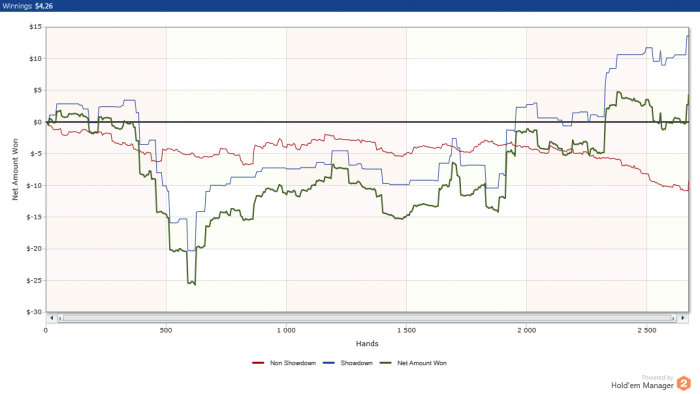
Task: Click the $15 y-axis label
Action: tap(35, 27)
